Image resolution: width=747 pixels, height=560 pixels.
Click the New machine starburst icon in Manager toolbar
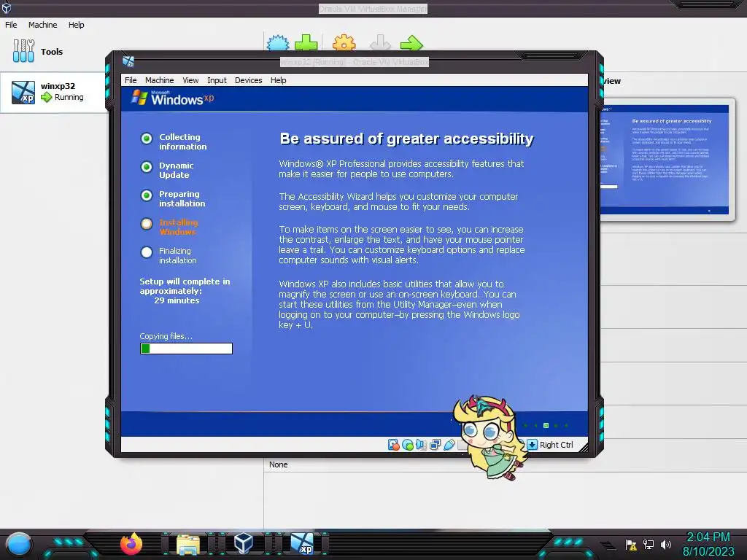278,43
